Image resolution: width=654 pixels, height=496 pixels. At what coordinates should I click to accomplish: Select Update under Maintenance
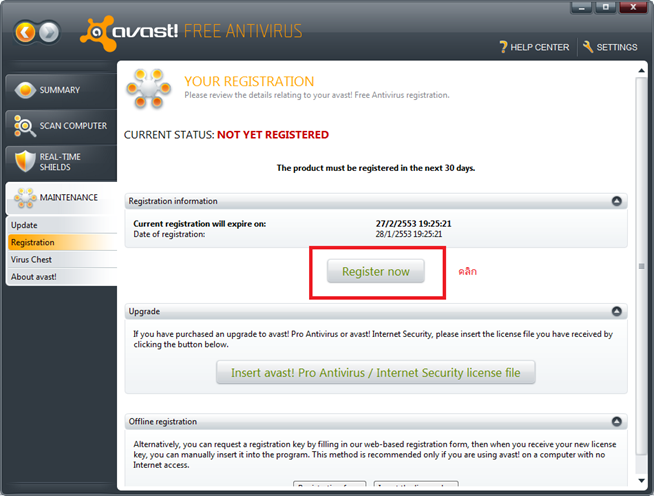(24, 225)
